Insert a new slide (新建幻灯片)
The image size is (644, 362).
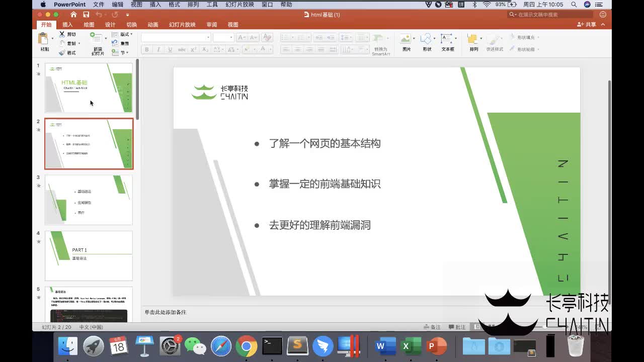point(97,44)
